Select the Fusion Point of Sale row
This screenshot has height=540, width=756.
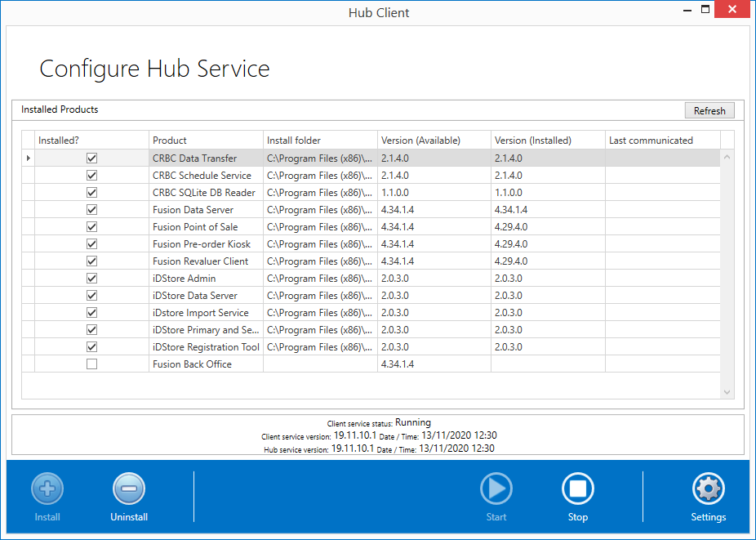point(371,227)
